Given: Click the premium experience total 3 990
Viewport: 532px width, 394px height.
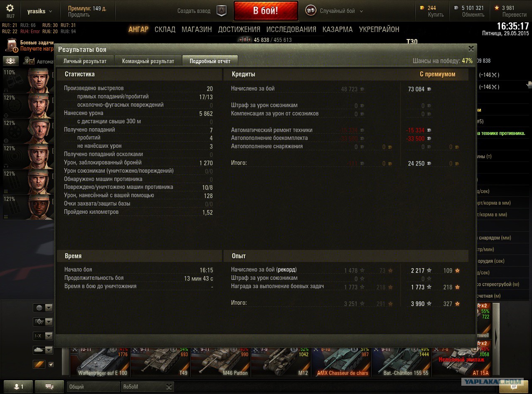Looking at the screenshot, I should pyautogui.click(x=418, y=304).
